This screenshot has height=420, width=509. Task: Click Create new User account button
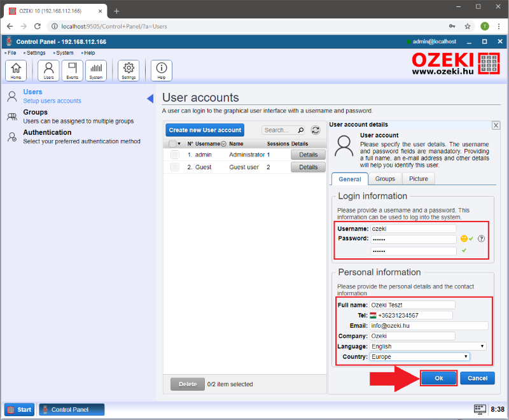point(205,130)
